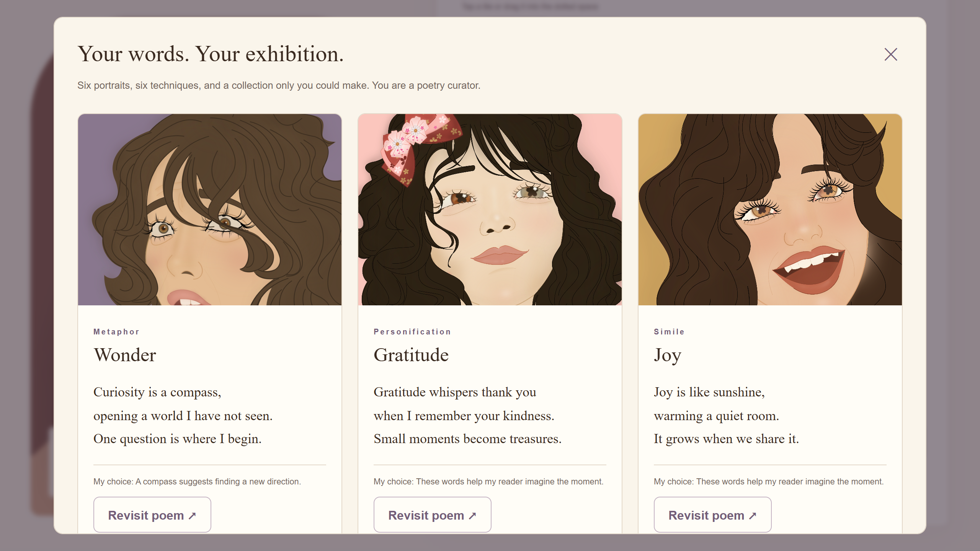The width and height of the screenshot is (980, 551).
Task: Click the line 'Gratitude whispers thank you'
Action: [x=455, y=392]
